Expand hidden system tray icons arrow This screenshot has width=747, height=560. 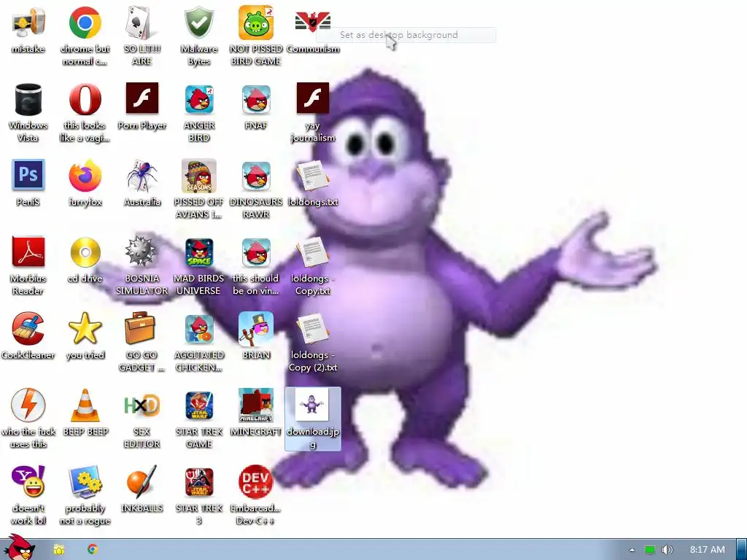click(632, 550)
